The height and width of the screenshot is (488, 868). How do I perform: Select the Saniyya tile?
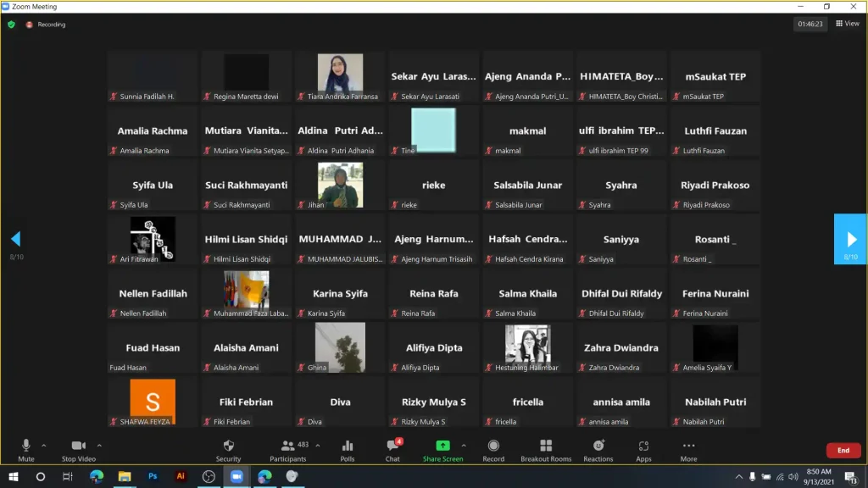coord(621,240)
